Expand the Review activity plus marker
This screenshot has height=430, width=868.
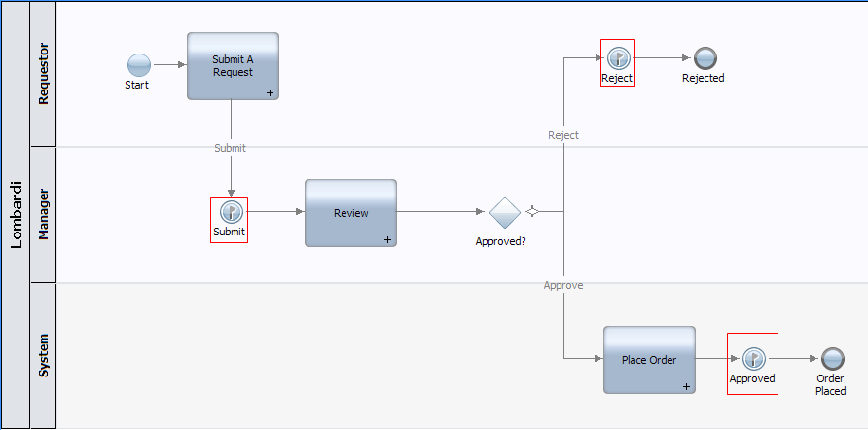click(387, 239)
